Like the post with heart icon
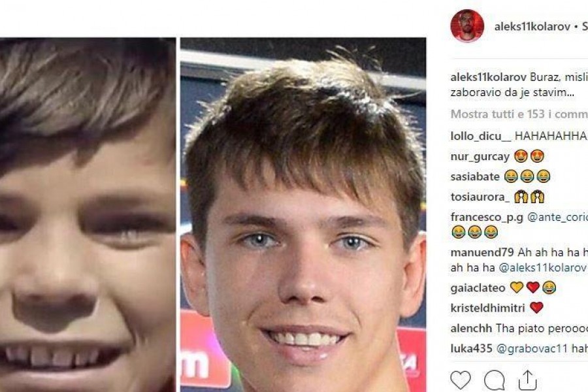The image size is (588, 392). [x=461, y=380]
